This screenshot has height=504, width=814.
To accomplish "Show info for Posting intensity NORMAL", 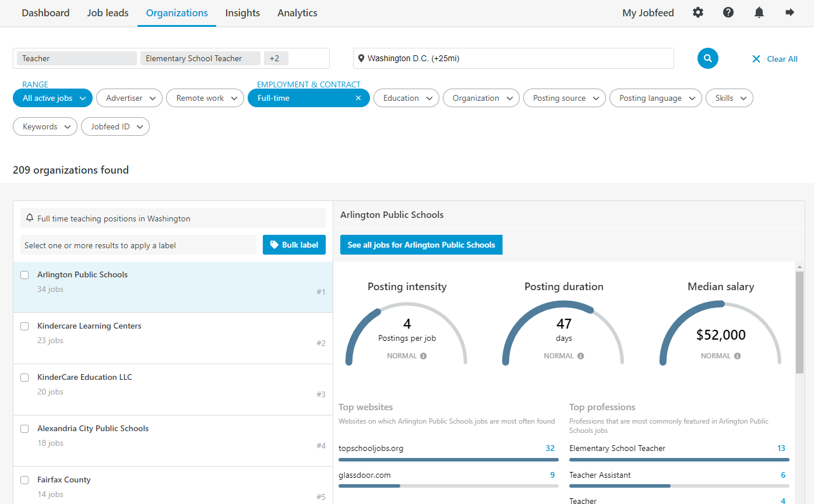I will pos(424,356).
